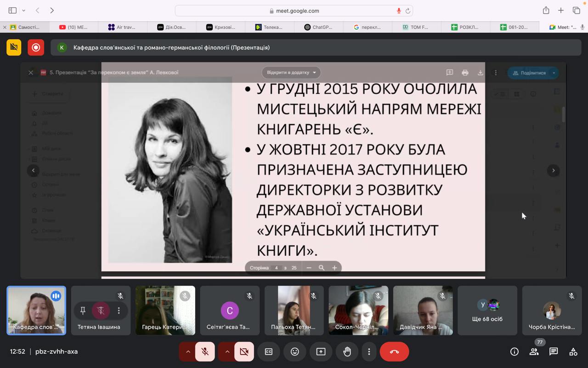The width and height of the screenshot is (588, 368).
Task: Toggle closed captions
Action: [269, 351]
